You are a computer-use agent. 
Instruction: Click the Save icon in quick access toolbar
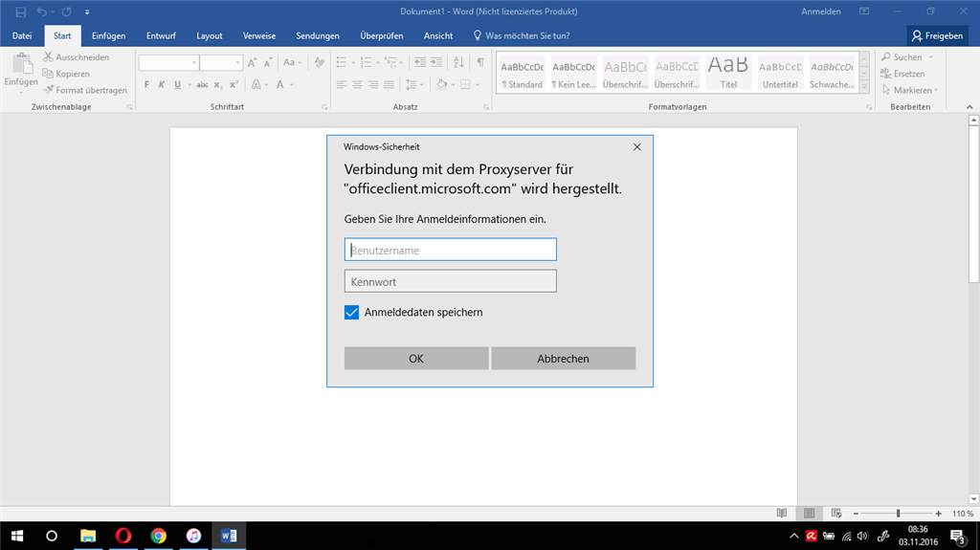(21, 11)
